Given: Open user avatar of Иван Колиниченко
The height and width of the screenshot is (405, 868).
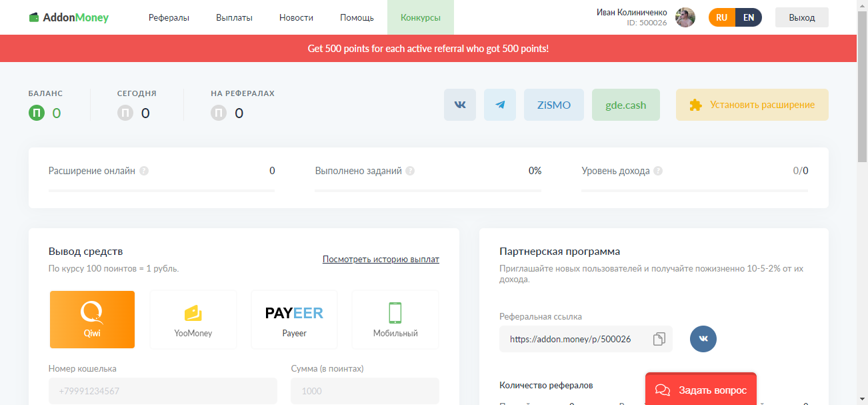Looking at the screenshot, I should 685,17.
